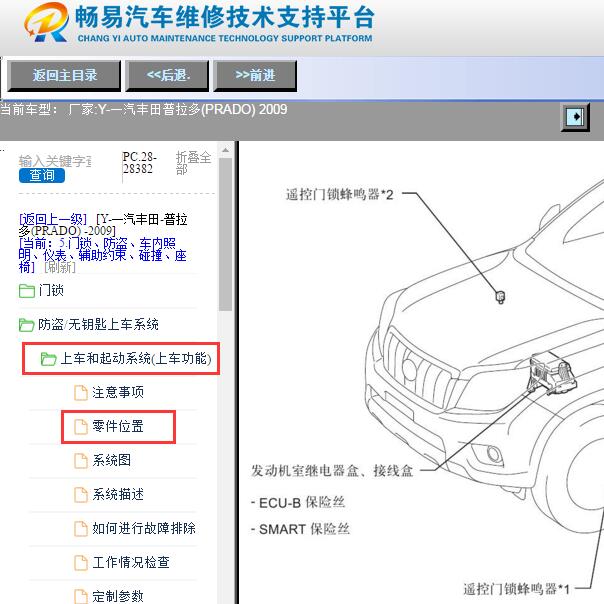Click the 定制参数 page icon
The image size is (604, 604).
81,596
